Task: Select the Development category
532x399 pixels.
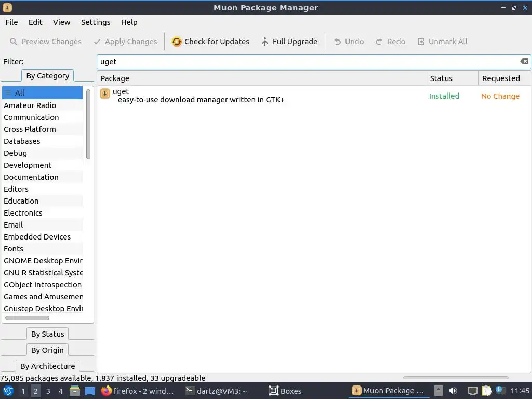Action: coord(42,165)
